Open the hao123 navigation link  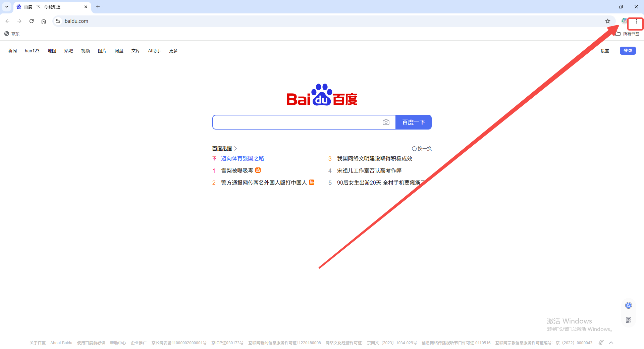coord(32,51)
